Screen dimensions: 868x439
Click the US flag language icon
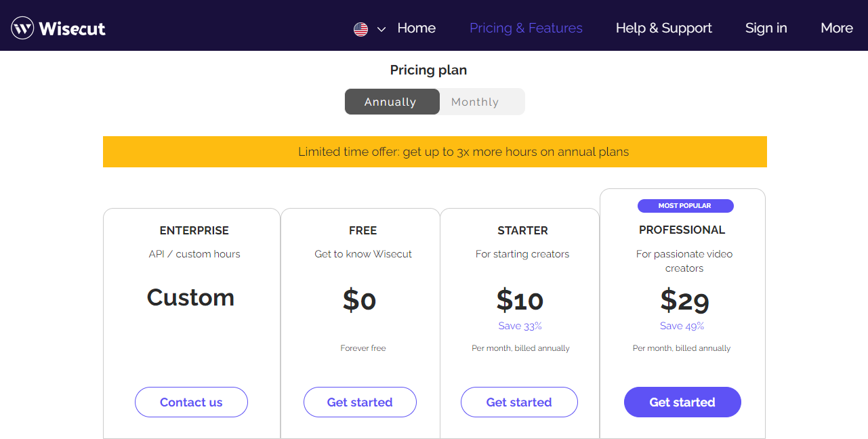(360, 29)
